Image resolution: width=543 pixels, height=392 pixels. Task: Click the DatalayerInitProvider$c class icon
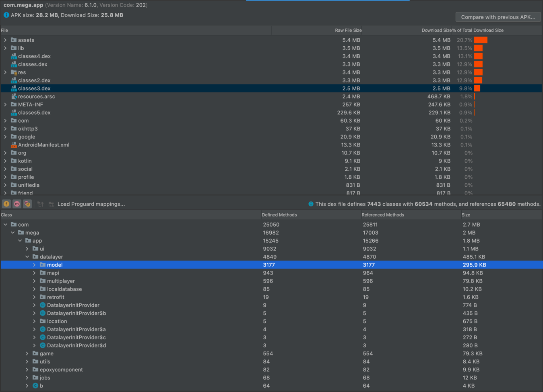point(43,337)
